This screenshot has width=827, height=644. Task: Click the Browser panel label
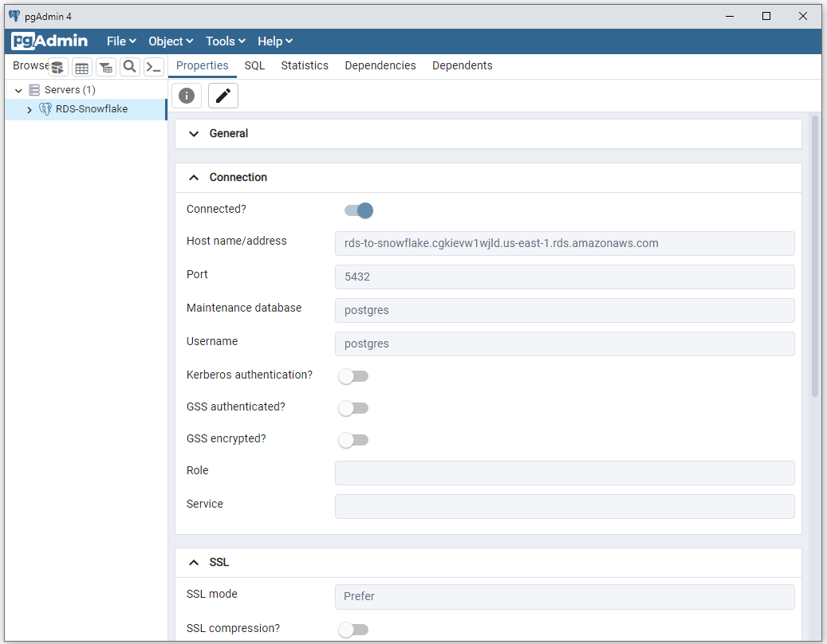pos(30,65)
